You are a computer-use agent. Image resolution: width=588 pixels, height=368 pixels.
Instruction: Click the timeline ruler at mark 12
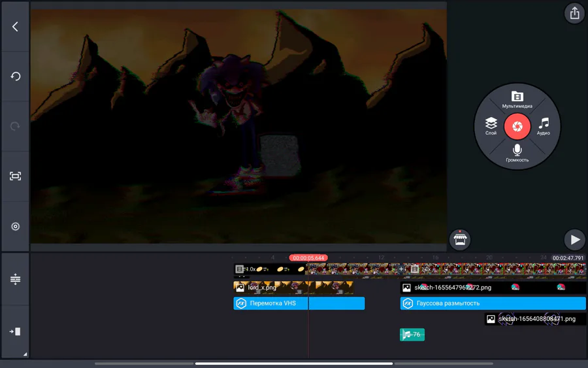[382, 258]
